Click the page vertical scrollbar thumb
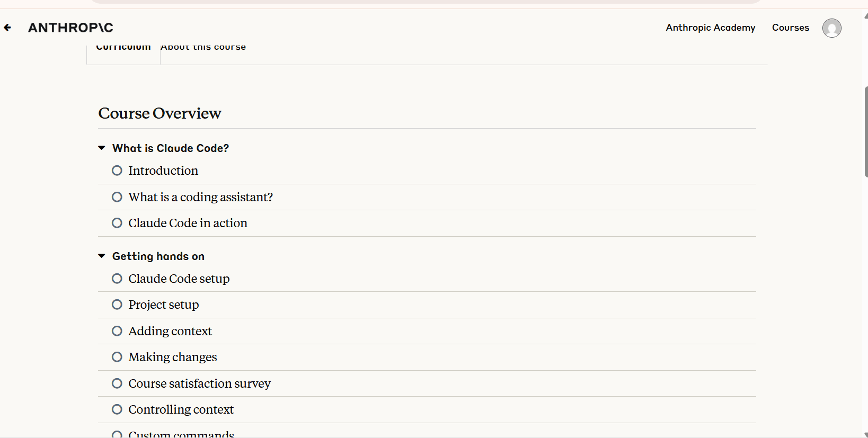868x438 pixels. [x=866, y=132]
